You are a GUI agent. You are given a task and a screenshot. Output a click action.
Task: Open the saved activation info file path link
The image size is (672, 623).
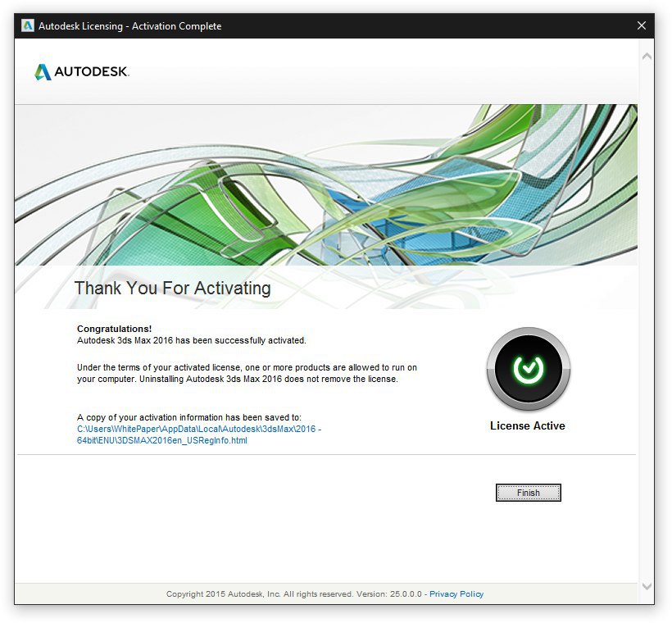point(199,434)
